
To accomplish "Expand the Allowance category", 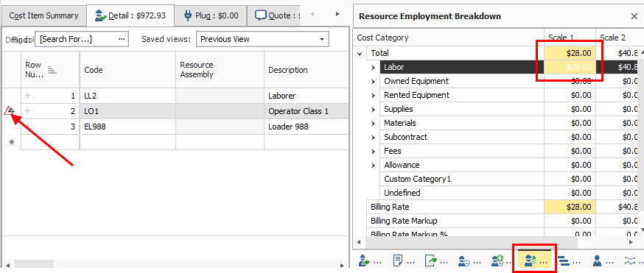I will (374, 165).
